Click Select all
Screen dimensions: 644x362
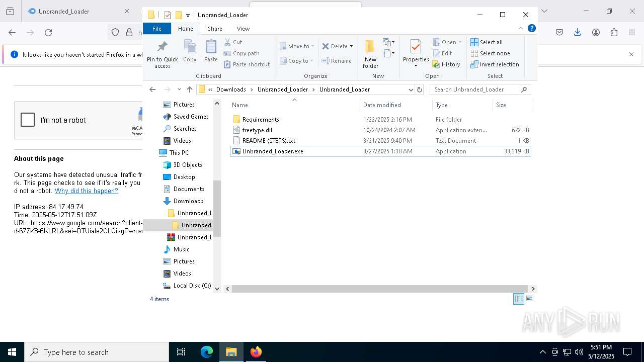[x=486, y=42]
